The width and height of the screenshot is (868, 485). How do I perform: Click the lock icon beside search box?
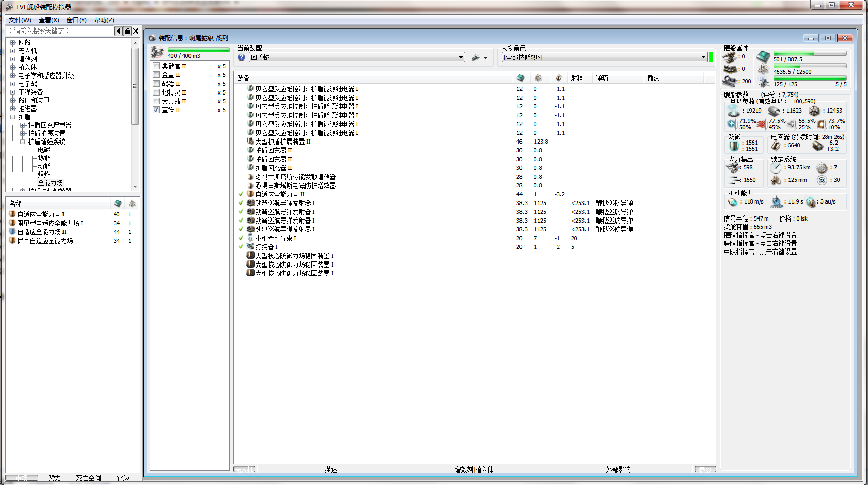pos(127,31)
